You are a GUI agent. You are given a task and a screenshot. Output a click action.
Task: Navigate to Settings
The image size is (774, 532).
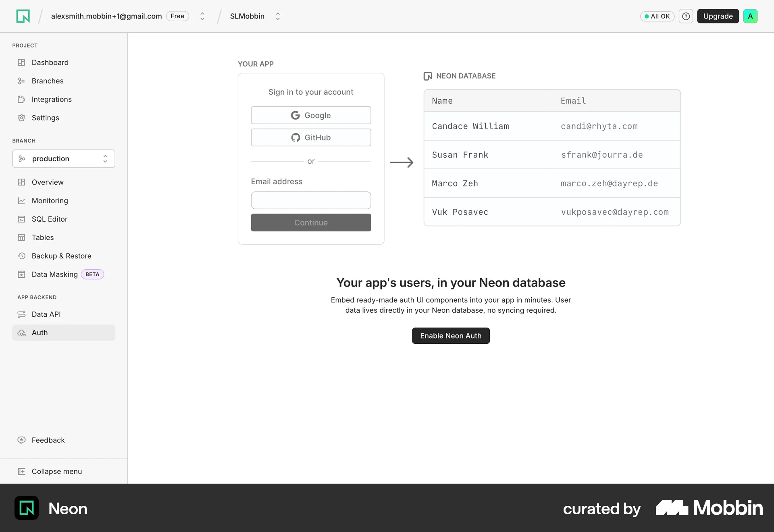tap(64, 118)
